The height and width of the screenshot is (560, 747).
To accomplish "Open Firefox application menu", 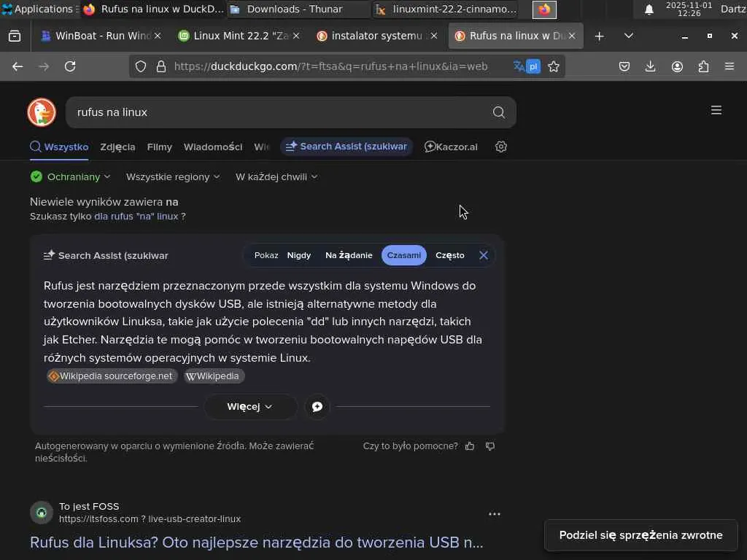I will click(x=729, y=66).
